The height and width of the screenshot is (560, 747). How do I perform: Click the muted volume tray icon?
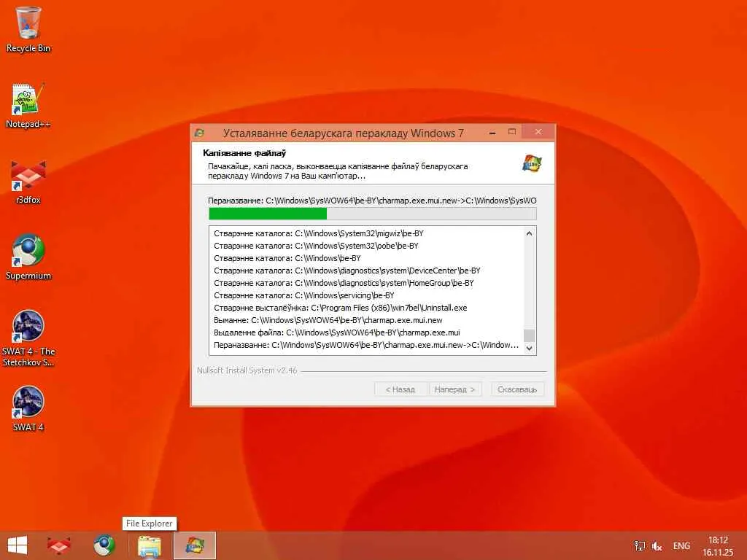[x=657, y=546]
